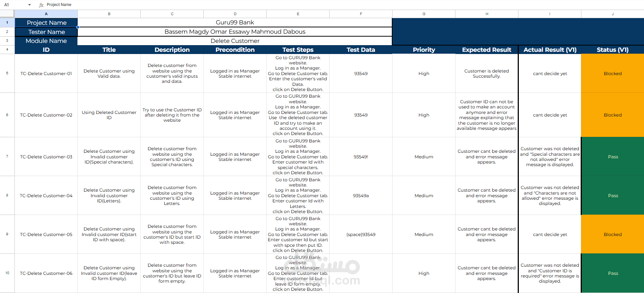
Task: Click 'Customer ID is required' actual result cell
Action: (550, 273)
